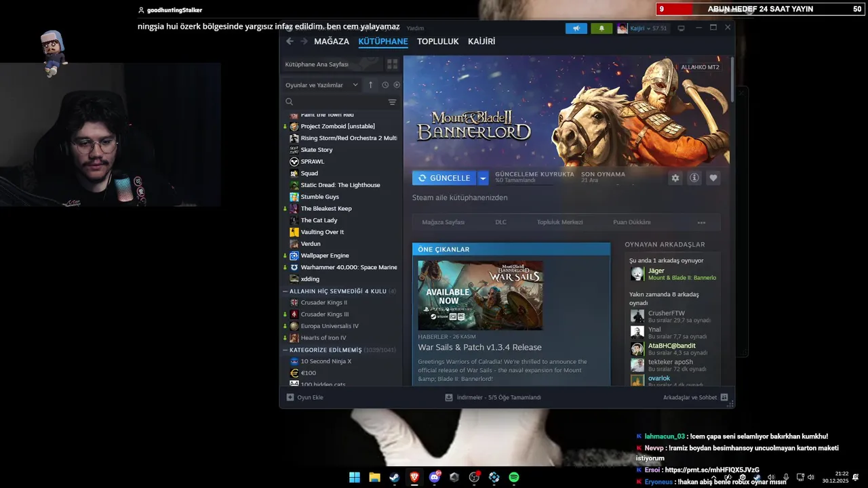The width and height of the screenshot is (868, 488).
Task: Open Arkadaşlar ve Sohbet
Action: [x=695, y=397]
